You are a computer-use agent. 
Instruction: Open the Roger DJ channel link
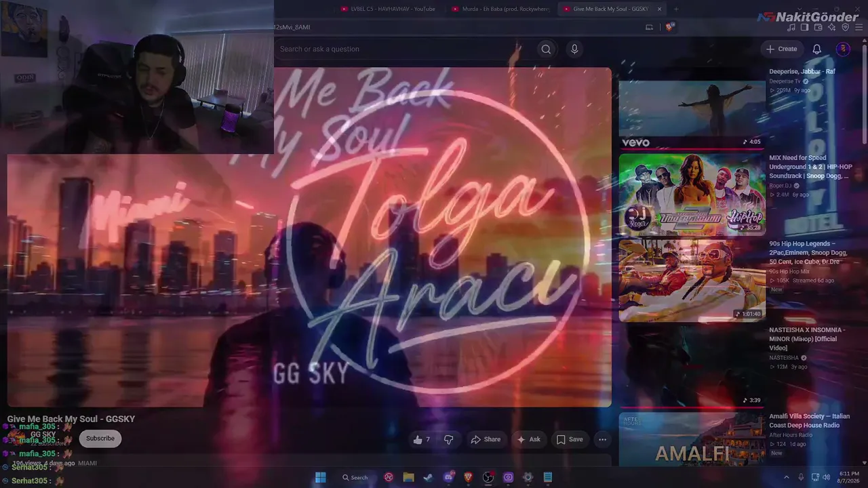tap(781, 186)
